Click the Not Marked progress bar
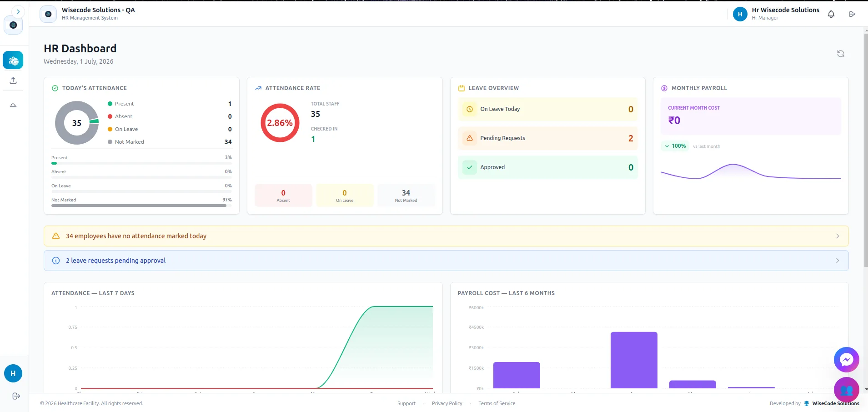This screenshot has height=412, width=868. [x=141, y=206]
